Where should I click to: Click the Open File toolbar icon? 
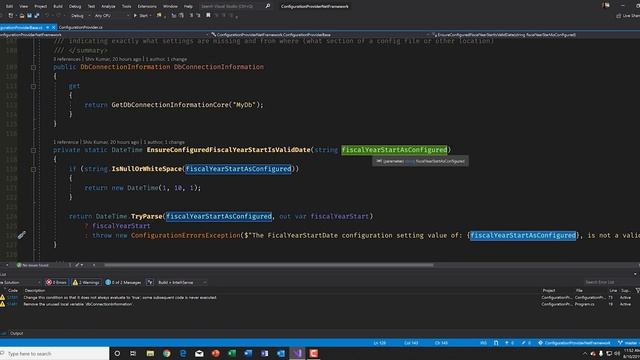pos(22,16)
